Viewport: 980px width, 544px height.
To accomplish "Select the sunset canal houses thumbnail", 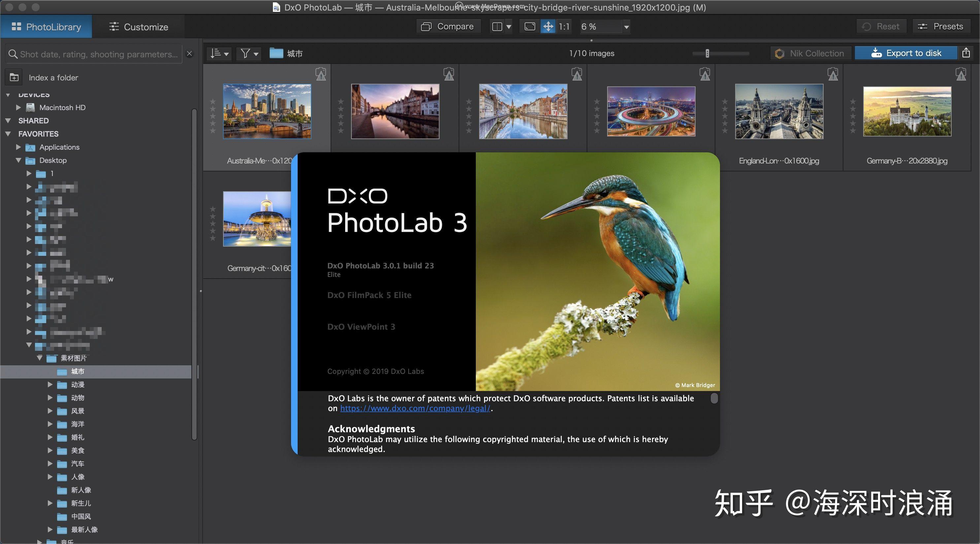I will [395, 111].
